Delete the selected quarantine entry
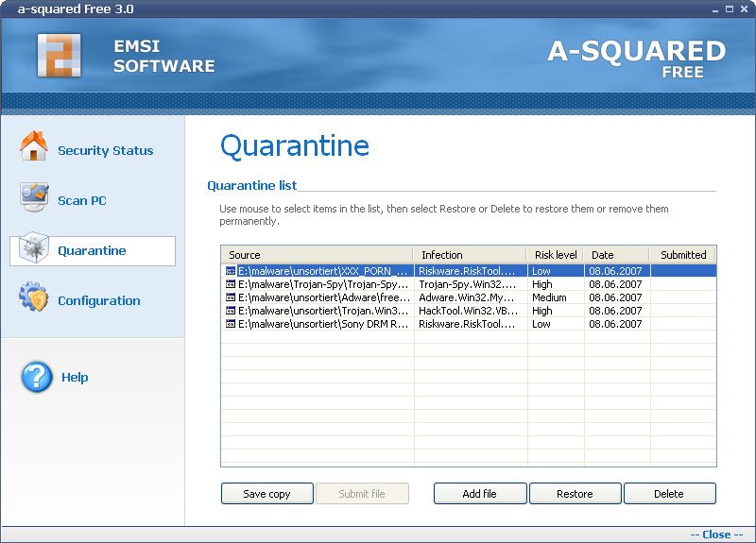Image resolution: width=756 pixels, height=543 pixels. 669,494
